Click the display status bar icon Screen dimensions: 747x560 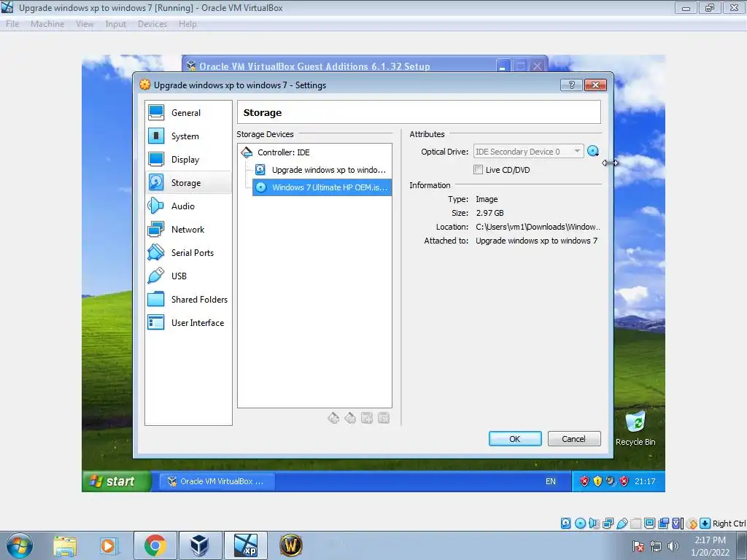pyautogui.click(x=649, y=524)
